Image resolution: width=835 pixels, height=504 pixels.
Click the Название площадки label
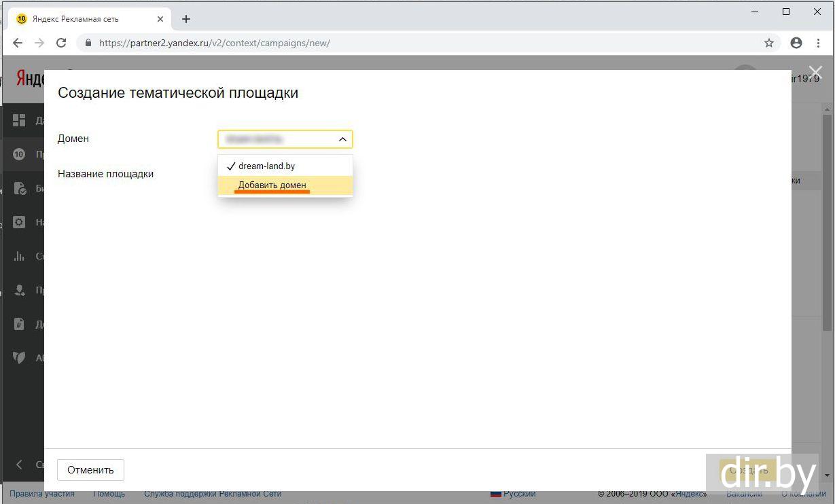pos(105,174)
